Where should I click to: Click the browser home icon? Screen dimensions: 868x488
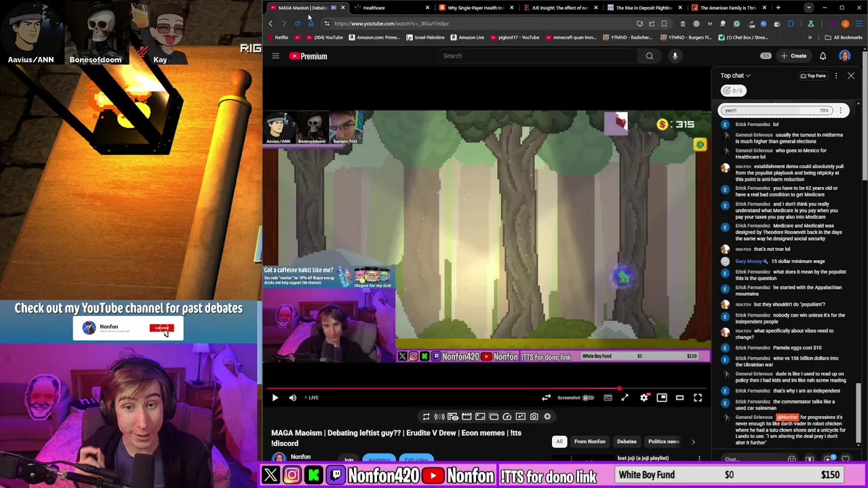(x=311, y=24)
